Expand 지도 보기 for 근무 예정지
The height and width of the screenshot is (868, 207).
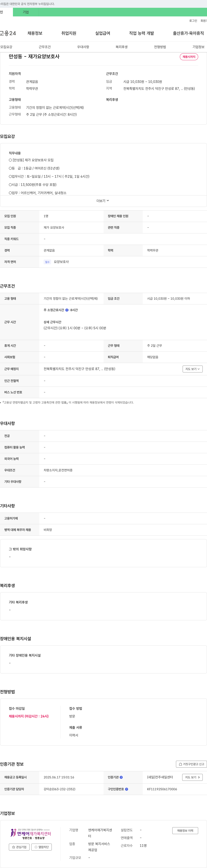193,369
